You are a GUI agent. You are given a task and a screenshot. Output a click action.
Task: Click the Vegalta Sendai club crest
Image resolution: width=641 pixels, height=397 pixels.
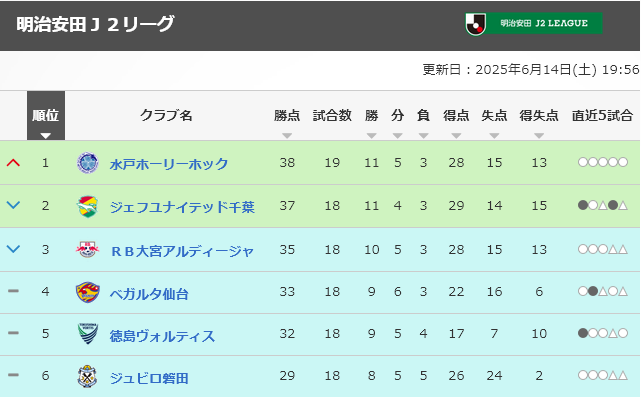(87, 292)
